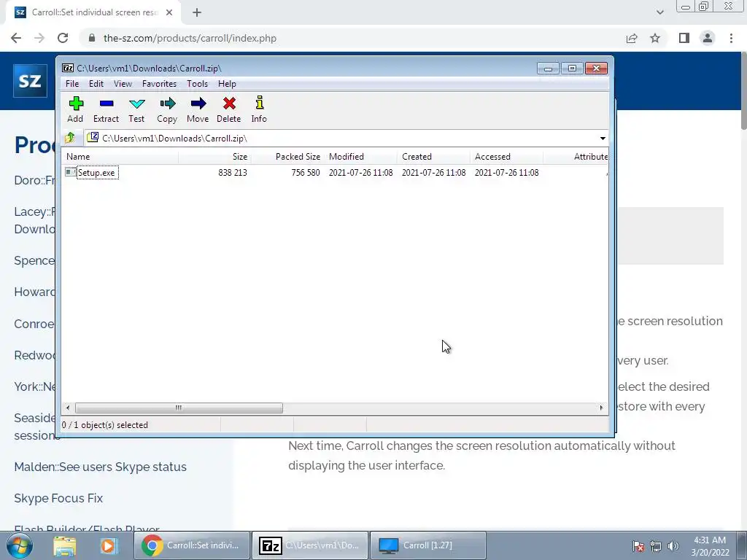The height and width of the screenshot is (560, 747).
Task: Click the Extract toolbar icon
Action: pos(106,110)
